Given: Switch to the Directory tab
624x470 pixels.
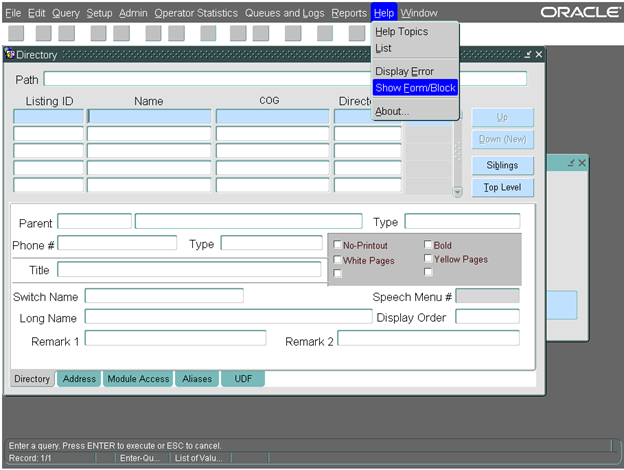Looking at the screenshot, I should pos(32,379).
